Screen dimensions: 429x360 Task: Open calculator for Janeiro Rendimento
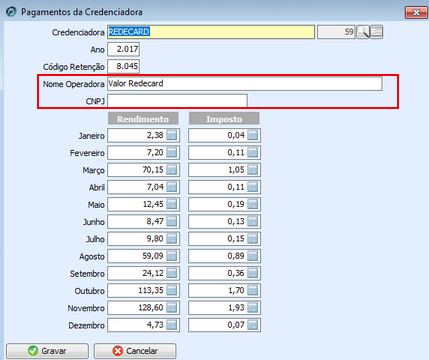[x=171, y=135]
